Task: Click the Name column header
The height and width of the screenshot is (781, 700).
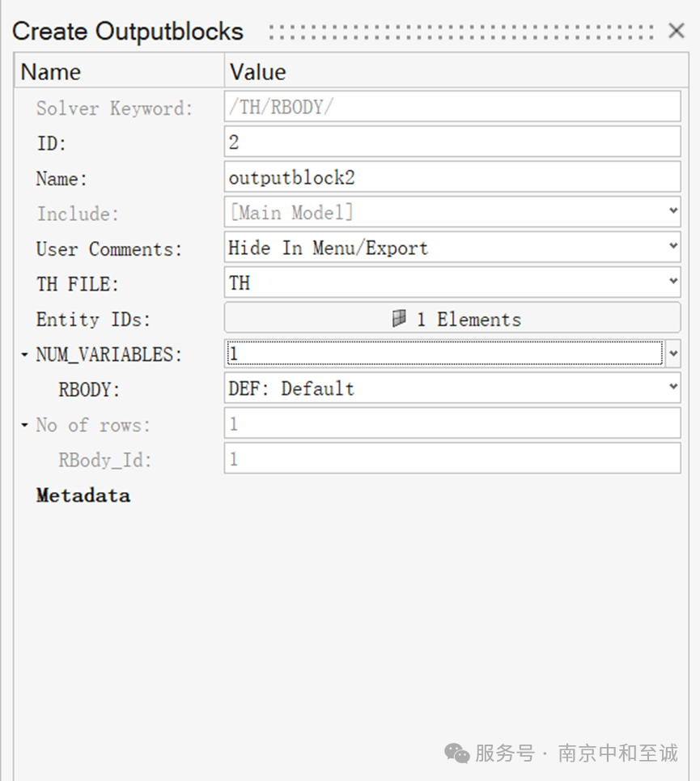Action: click(x=119, y=71)
